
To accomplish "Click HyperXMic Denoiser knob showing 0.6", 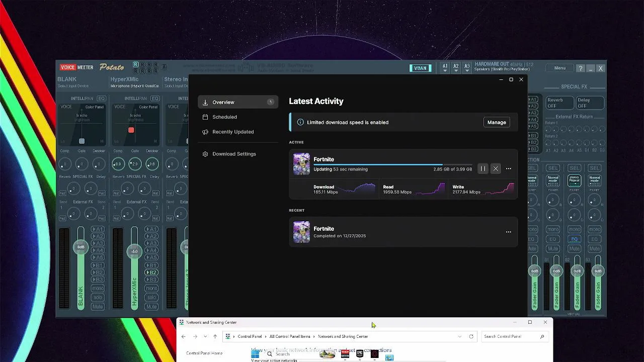I will [x=152, y=164].
